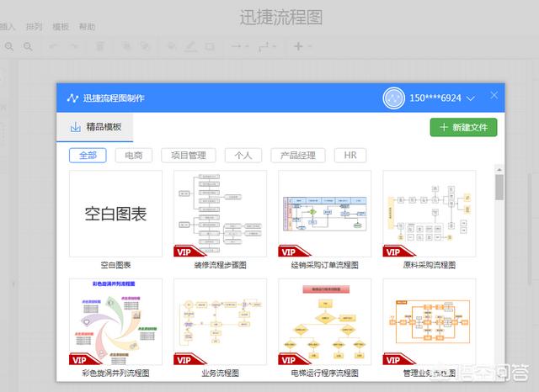Open the 业务流程图 template thumbnail
Screen dimensions: 539x392
[x=220, y=321]
